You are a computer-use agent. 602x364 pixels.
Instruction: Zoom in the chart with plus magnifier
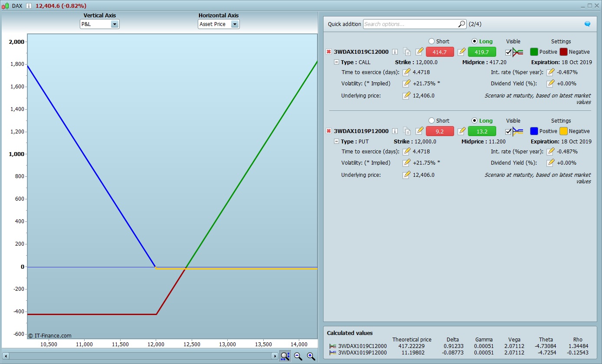(x=311, y=356)
